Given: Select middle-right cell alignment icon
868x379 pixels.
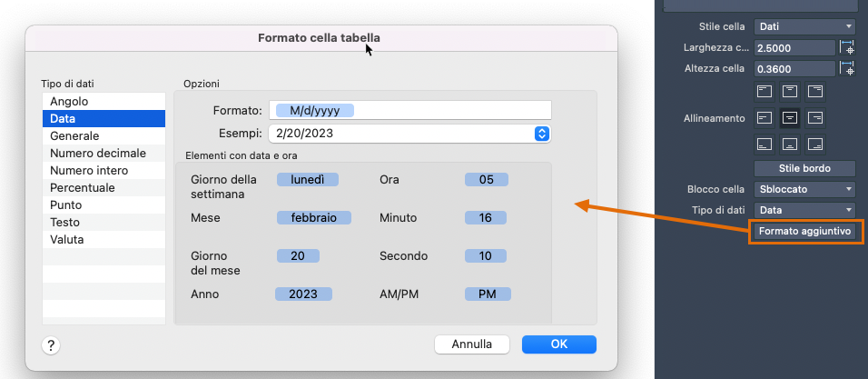Looking at the screenshot, I should click(815, 117).
